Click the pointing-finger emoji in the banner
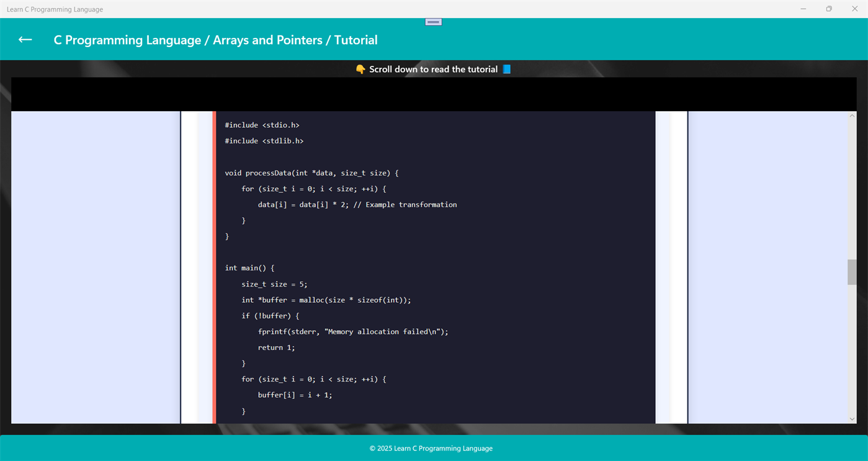The image size is (868, 461). pyautogui.click(x=360, y=69)
